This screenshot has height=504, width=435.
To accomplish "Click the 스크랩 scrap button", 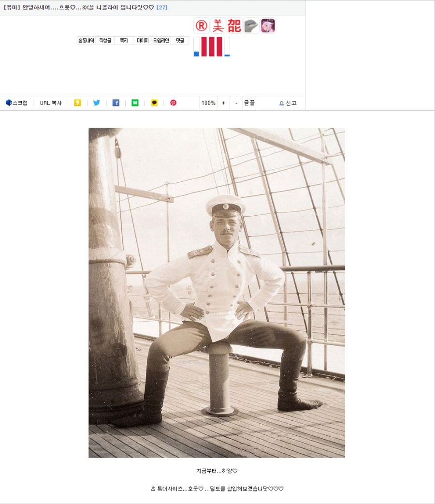I will (17, 103).
